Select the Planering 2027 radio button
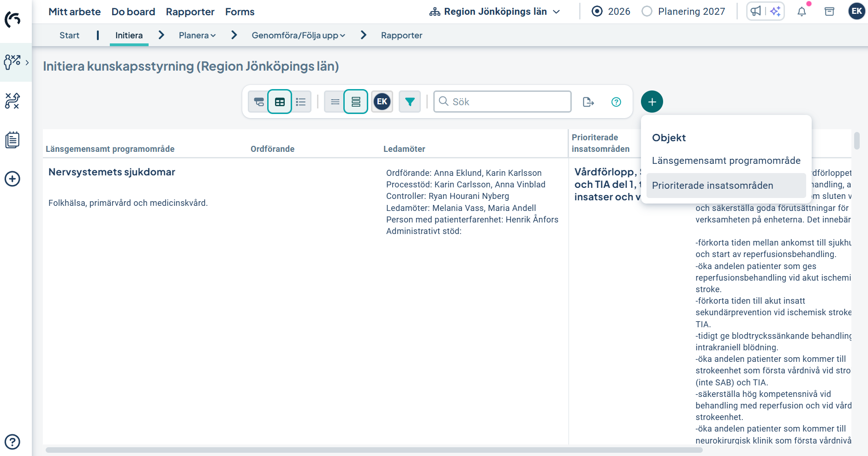The height and width of the screenshot is (456, 868). pos(647,12)
